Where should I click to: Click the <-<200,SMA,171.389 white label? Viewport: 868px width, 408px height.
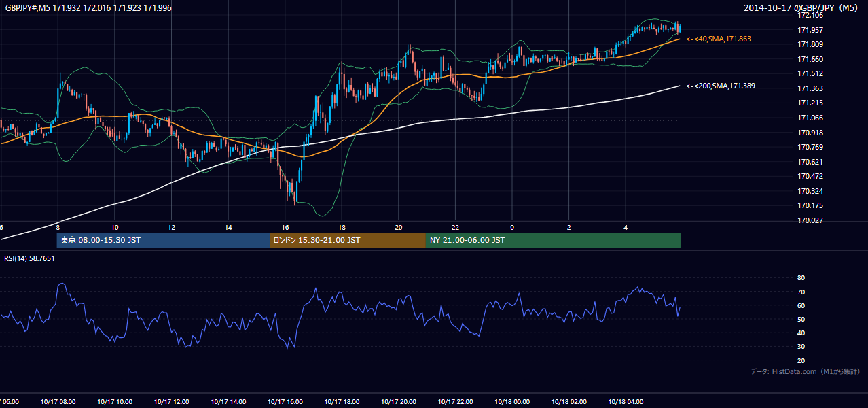721,86
